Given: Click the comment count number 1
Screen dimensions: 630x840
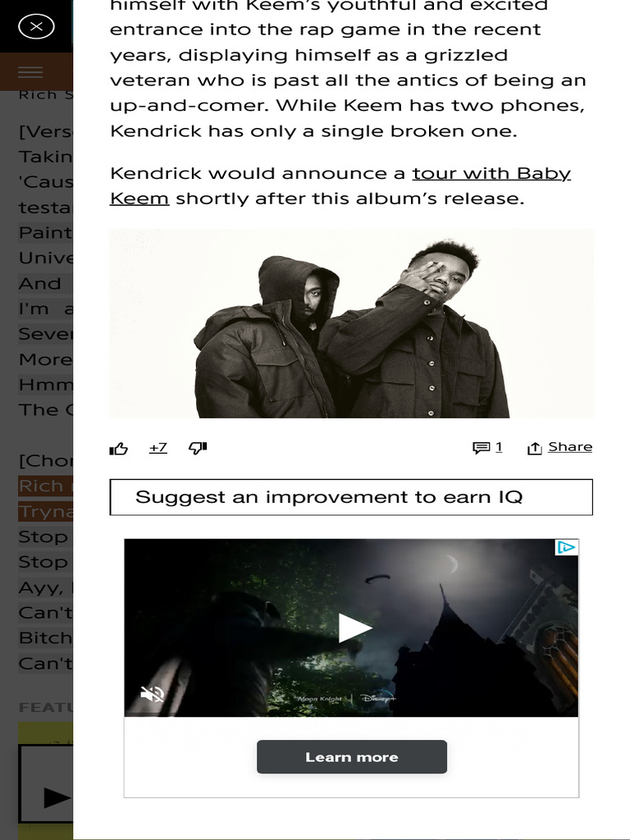Looking at the screenshot, I should click(499, 447).
